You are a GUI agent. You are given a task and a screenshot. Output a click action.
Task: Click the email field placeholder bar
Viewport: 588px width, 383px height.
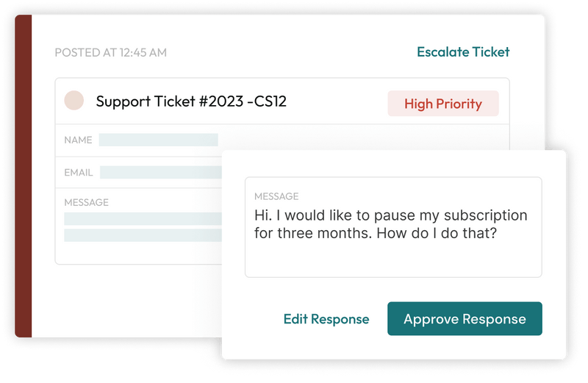coord(160,172)
